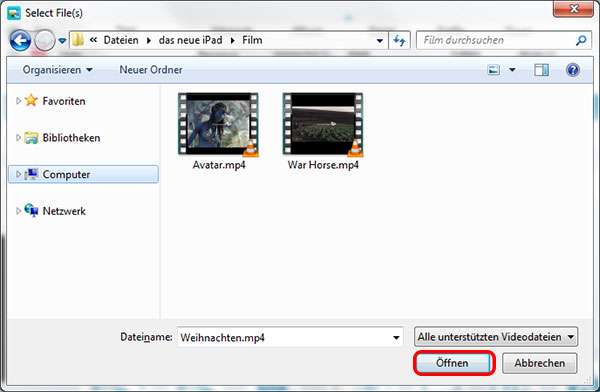Open the recent locations dropdown arrow
600x392 pixels.
(62, 41)
